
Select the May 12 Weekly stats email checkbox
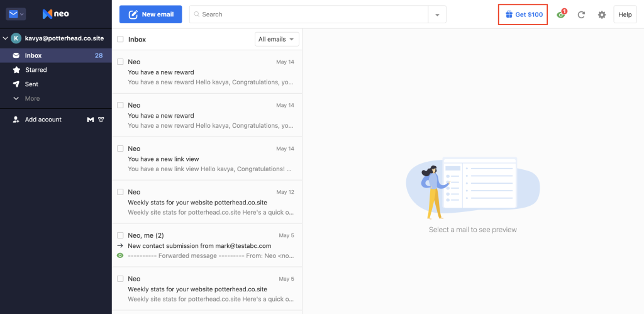120,192
